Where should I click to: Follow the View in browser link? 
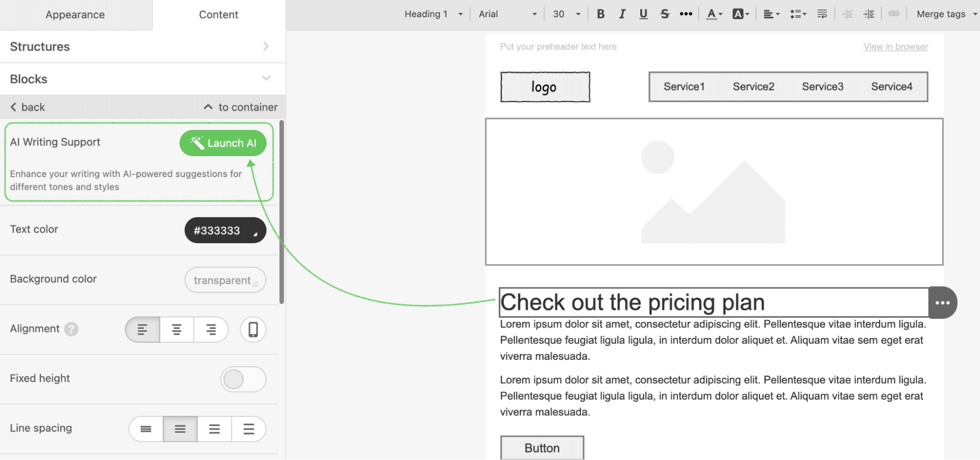click(x=895, y=47)
